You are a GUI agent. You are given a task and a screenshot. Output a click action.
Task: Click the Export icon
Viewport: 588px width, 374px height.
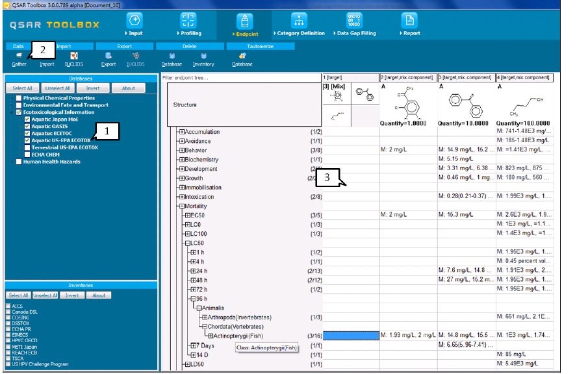pyautogui.click(x=109, y=56)
